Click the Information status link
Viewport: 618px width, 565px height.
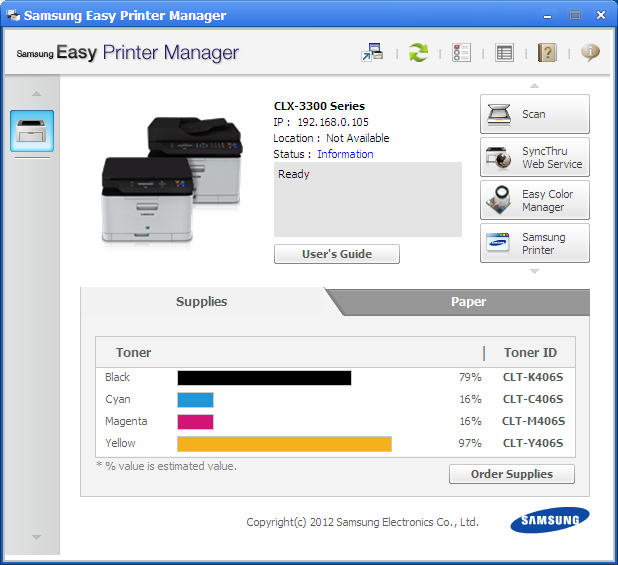point(345,154)
